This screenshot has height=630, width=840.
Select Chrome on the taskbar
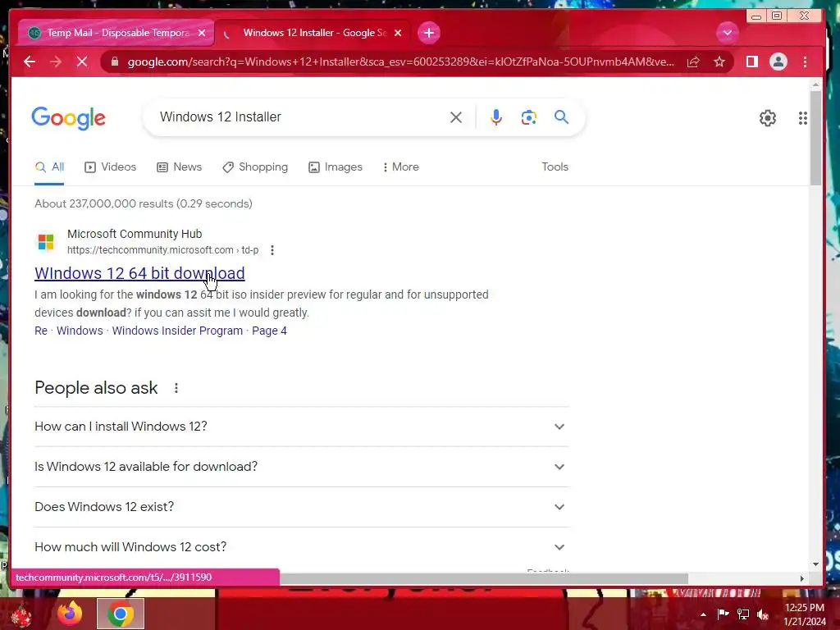coord(121,614)
